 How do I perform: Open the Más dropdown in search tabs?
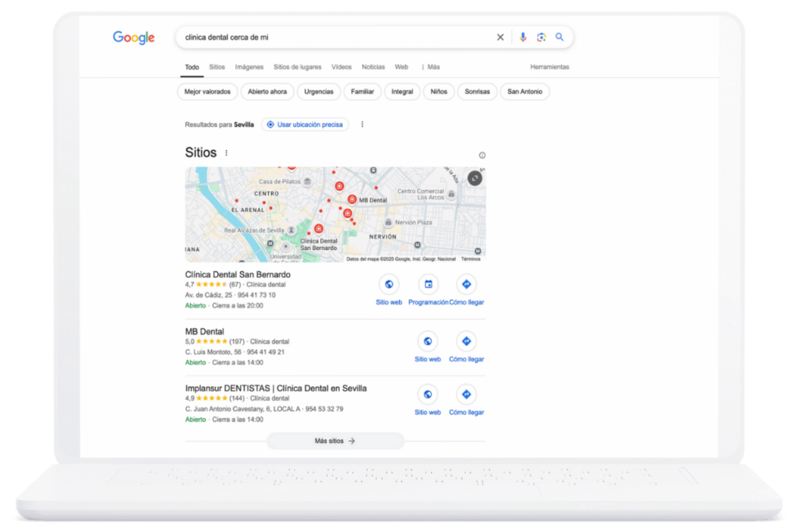click(x=430, y=67)
